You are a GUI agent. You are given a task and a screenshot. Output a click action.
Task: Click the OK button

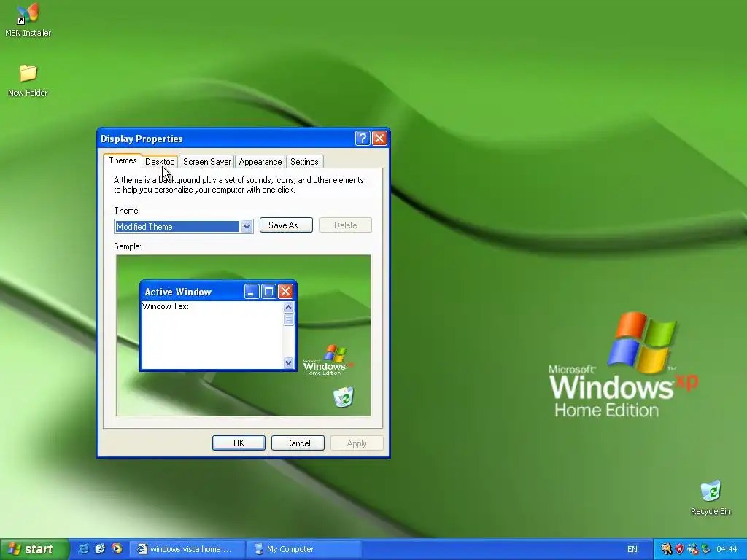[x=239, y=443]
